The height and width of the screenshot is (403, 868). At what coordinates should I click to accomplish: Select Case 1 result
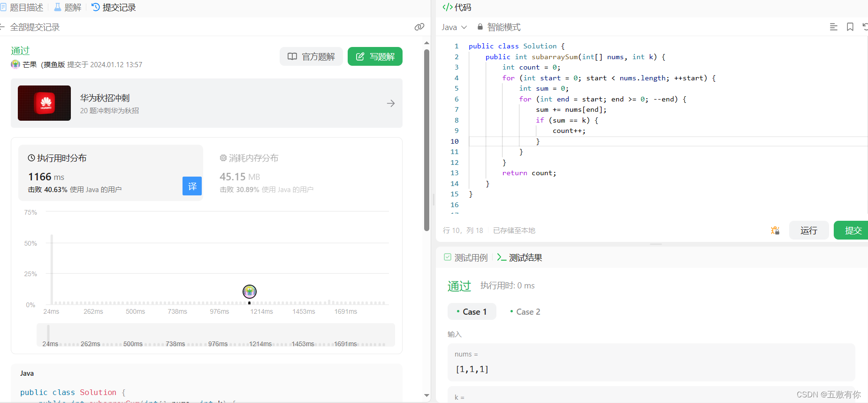pyautogui.click(x=472, y=311)
